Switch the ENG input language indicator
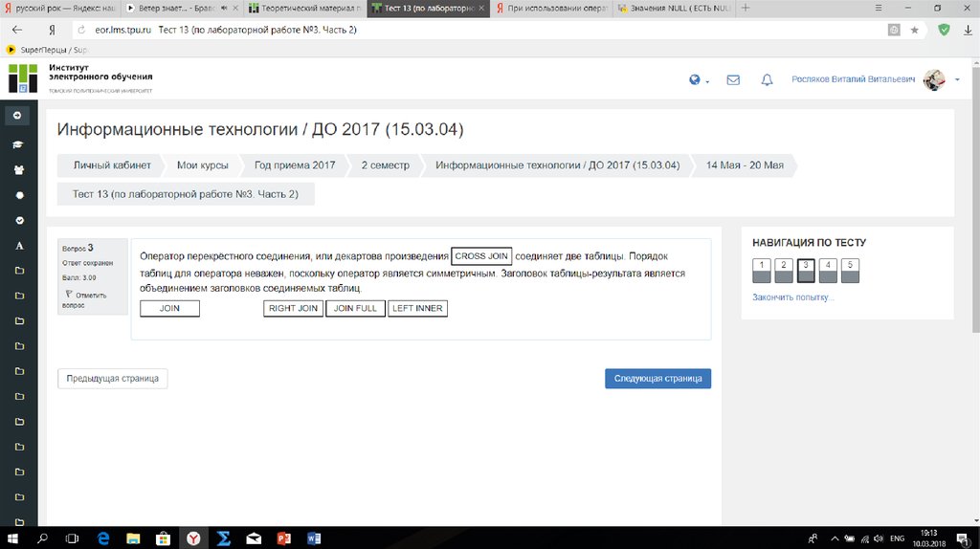The image size is (980, 549). tap(897, 538)
